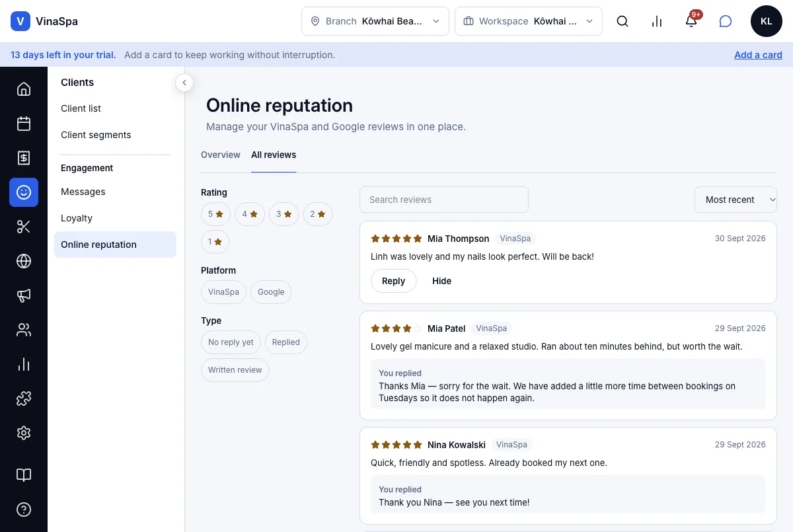This screenshot has height=532, width=793.
Task: Click reviewer name Mia Thompson
Action: click(x=458, y=239)
